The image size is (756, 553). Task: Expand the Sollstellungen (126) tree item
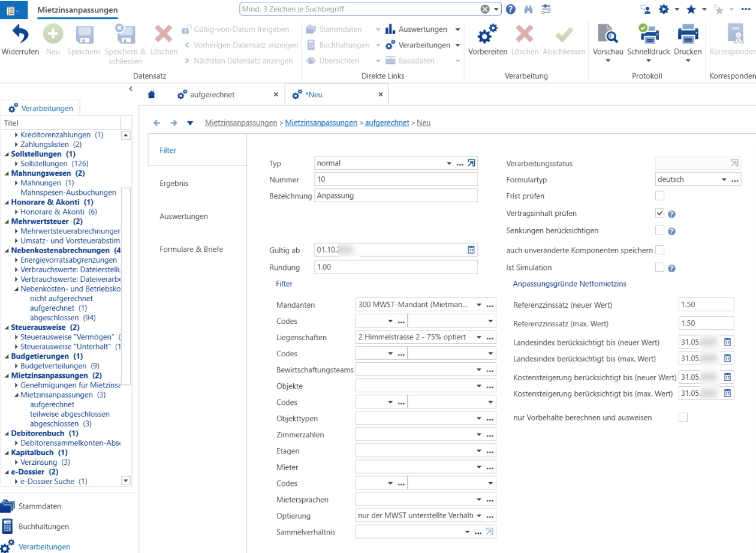17,164
